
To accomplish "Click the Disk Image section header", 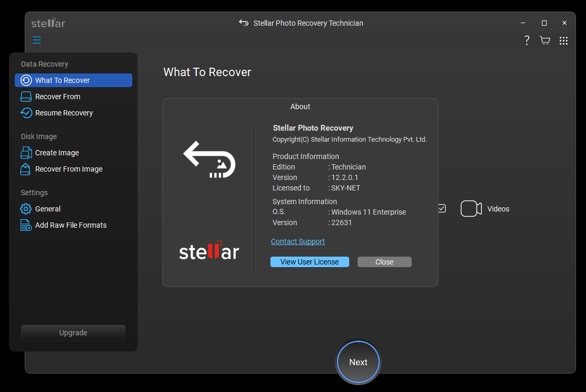I will tap(39, 136).
